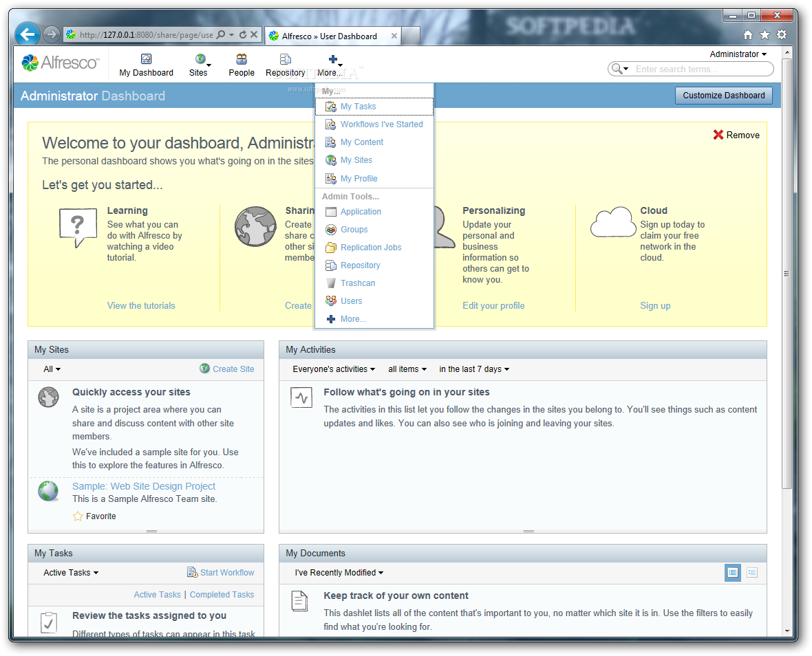
Task: Click Start Workflow in My Tasks
Action: (x=221, y=573)
